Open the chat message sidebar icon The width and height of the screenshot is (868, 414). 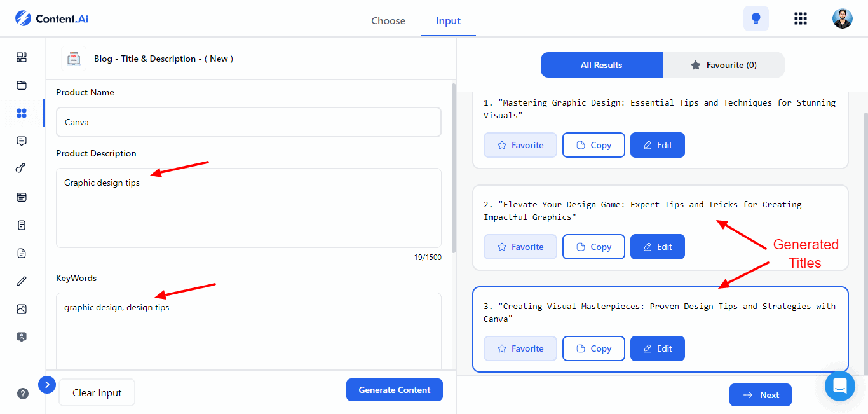(x=22, y=141)
